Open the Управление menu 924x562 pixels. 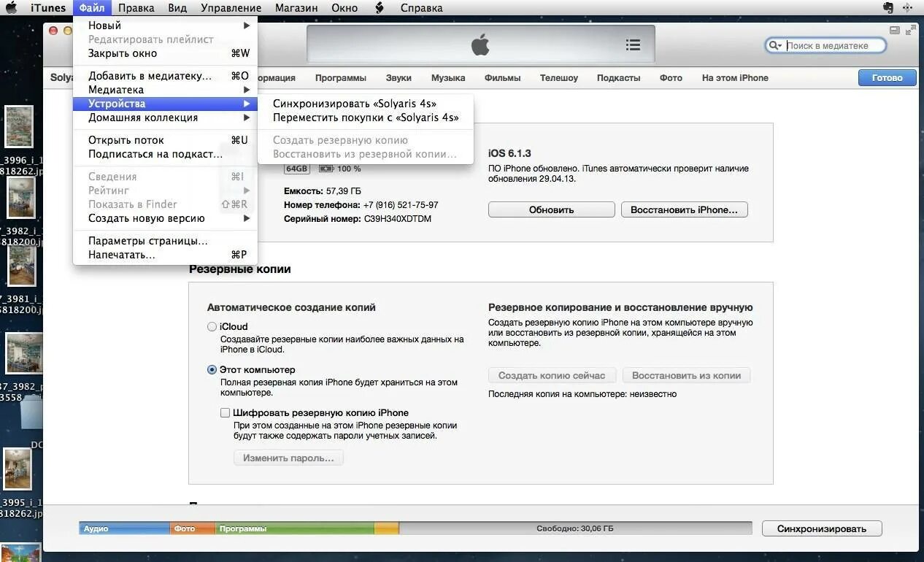[231, 8]
